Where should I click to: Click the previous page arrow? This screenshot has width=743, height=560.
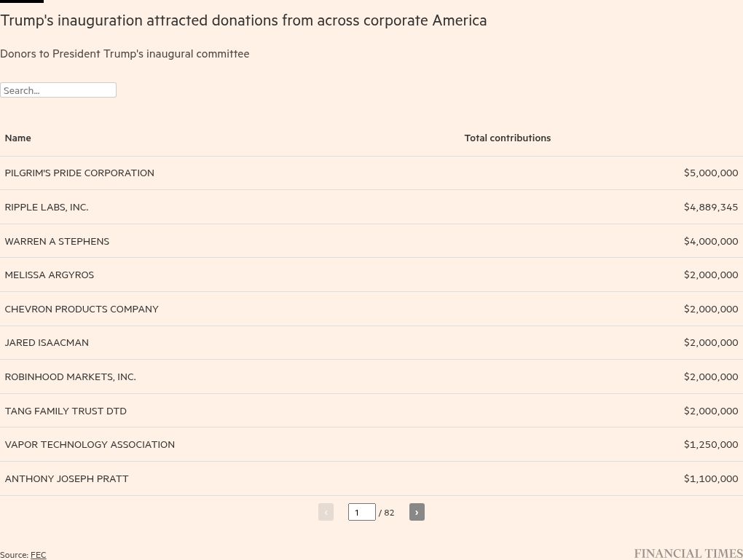326,512
